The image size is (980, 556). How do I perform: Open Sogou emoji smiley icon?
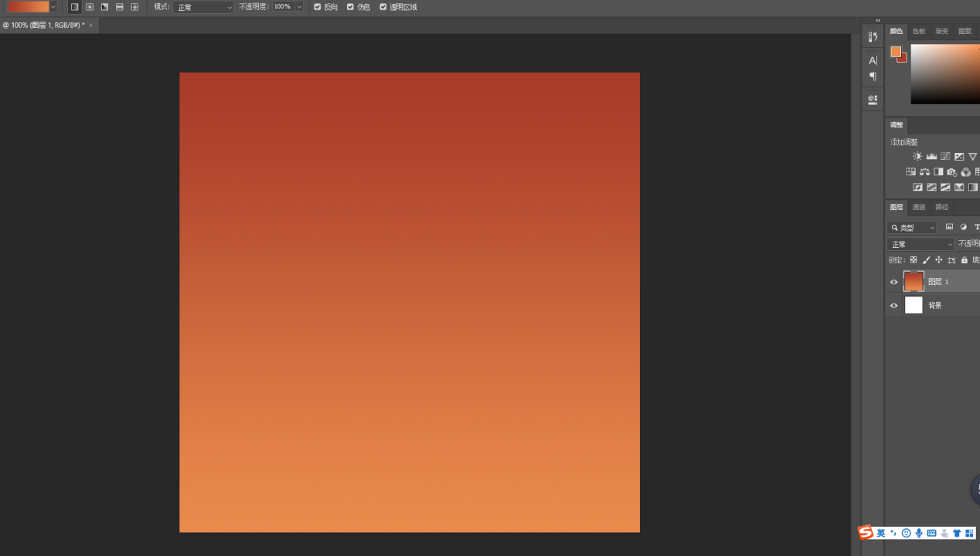click(x=906, y=533)
